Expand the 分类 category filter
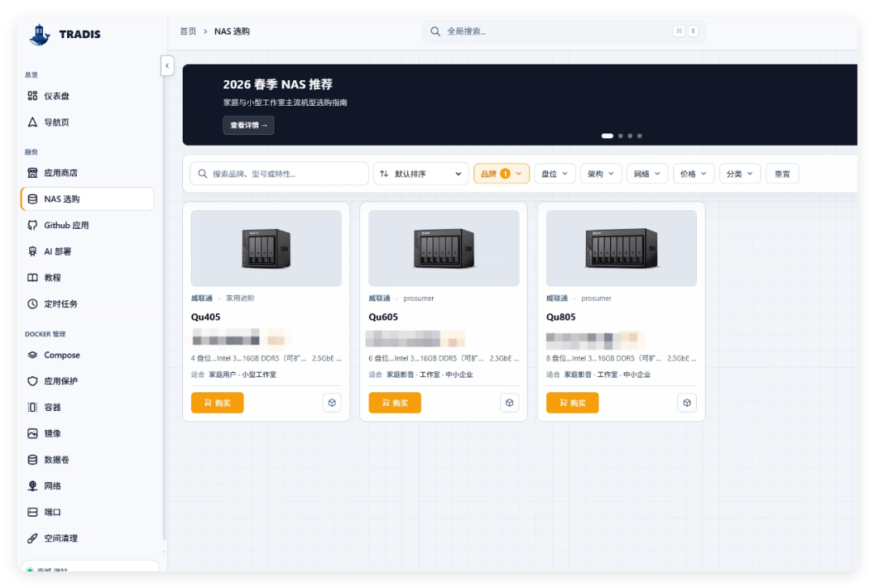Image resolution: width=874 pixels, height=588 pixels. (740, 174)
